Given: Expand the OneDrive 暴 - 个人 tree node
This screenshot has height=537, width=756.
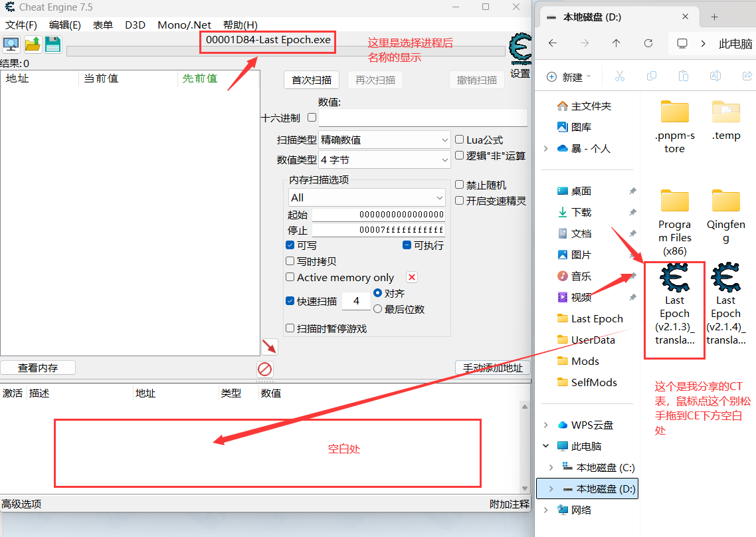Looking at the screenshot, I should tap(546, 149).
